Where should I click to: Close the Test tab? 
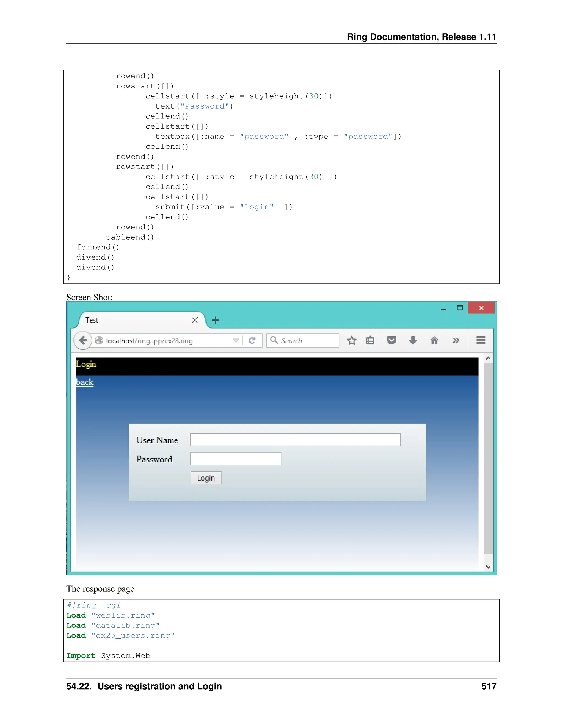pos(195,320)
